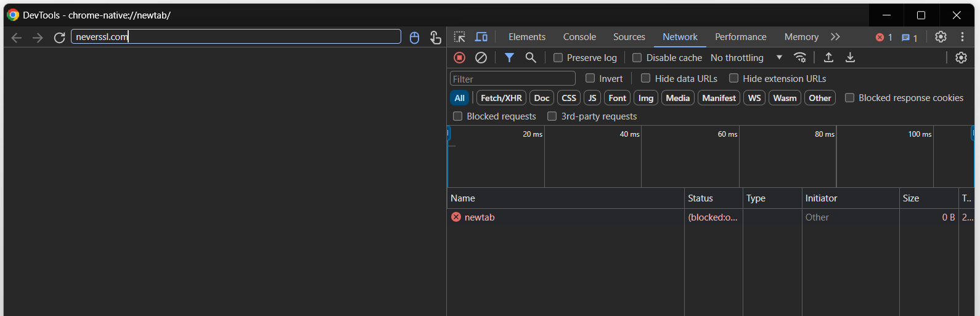Sort requests by the Initiator column header
The height and width of the screenshot is (316, 980).
click(850, 198)
